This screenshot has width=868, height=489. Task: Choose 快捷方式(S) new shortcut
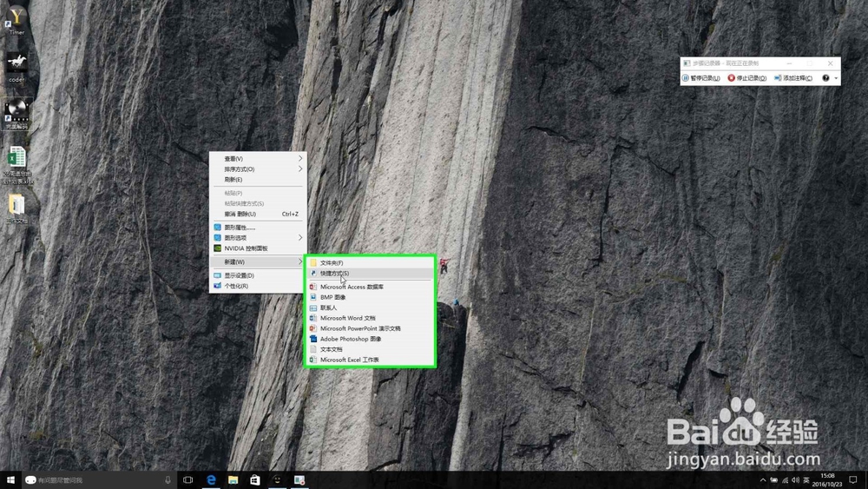370,273
